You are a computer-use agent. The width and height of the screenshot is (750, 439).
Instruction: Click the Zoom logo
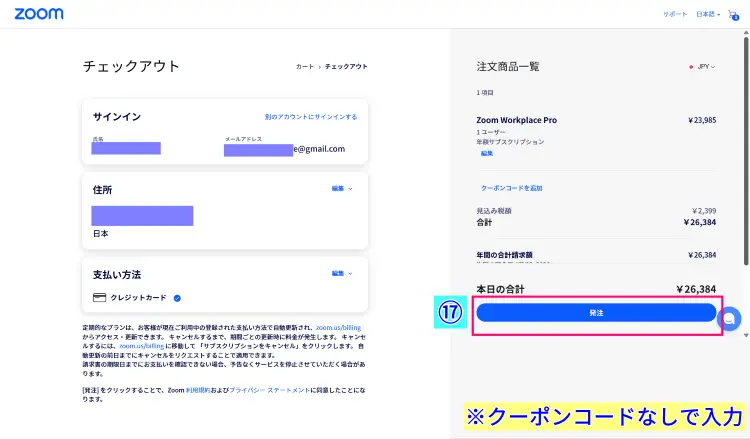click(39, 13)
